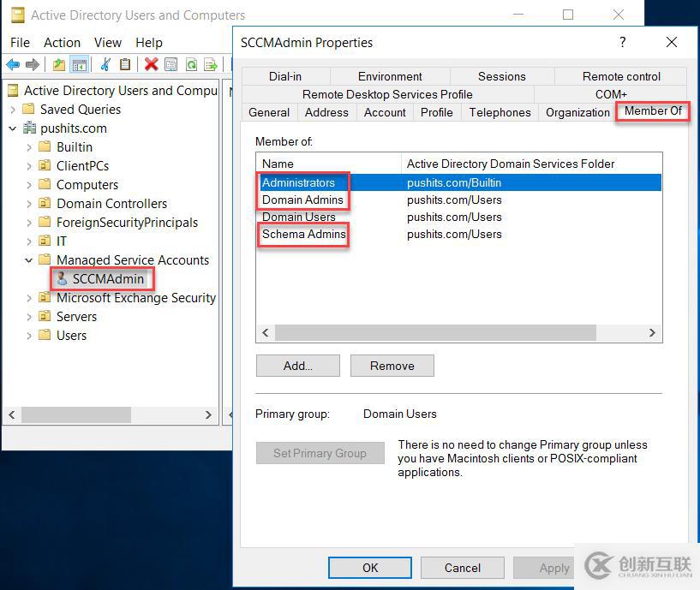Click the Active Directory Domain Services Folder header
Viewport: 700px width, 590px height.
(532, 164)
